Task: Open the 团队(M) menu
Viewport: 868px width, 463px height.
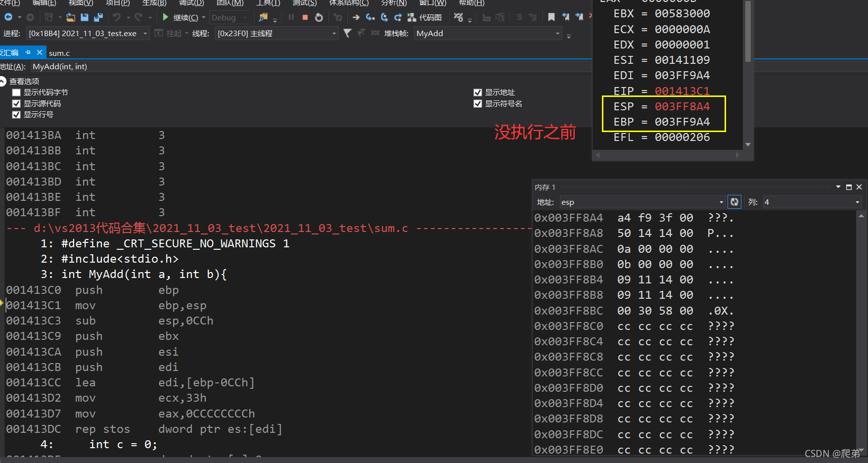Action: (x=230, y=2)
